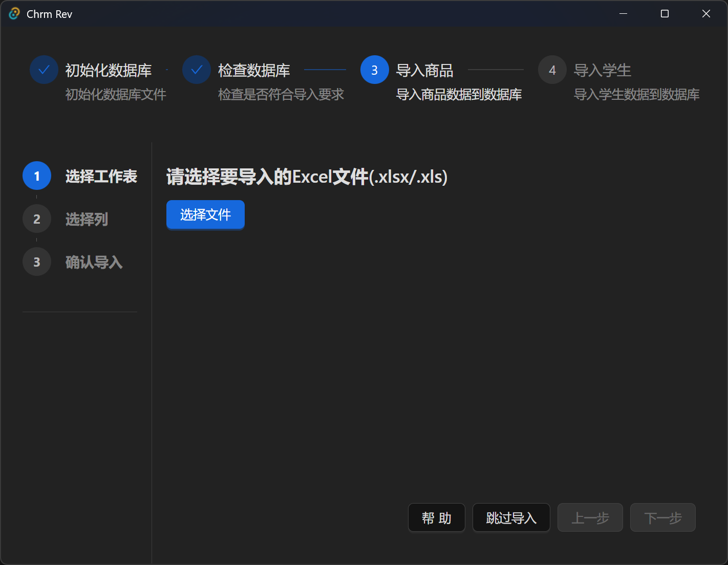
Task: Select sidebar step 1 circle 选择工作表
Action: pos(37,176)
